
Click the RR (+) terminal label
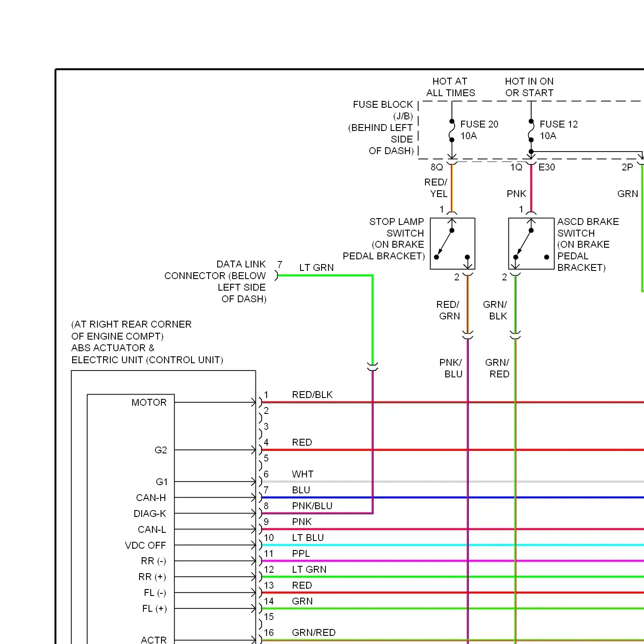152,577
